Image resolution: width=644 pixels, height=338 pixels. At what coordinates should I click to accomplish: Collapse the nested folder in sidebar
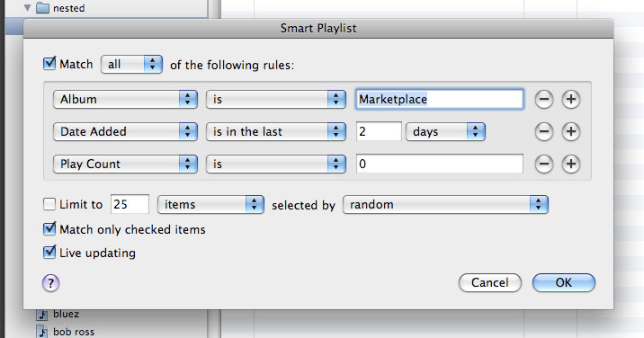28,7
